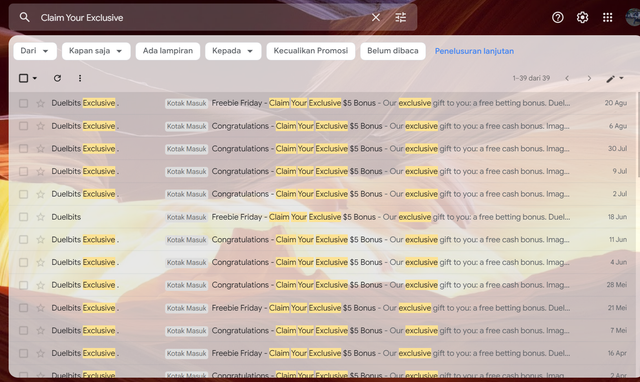Click the 1–39 dari 39 result count
Screen dimensions: 640x382
(x=531, y=78)
